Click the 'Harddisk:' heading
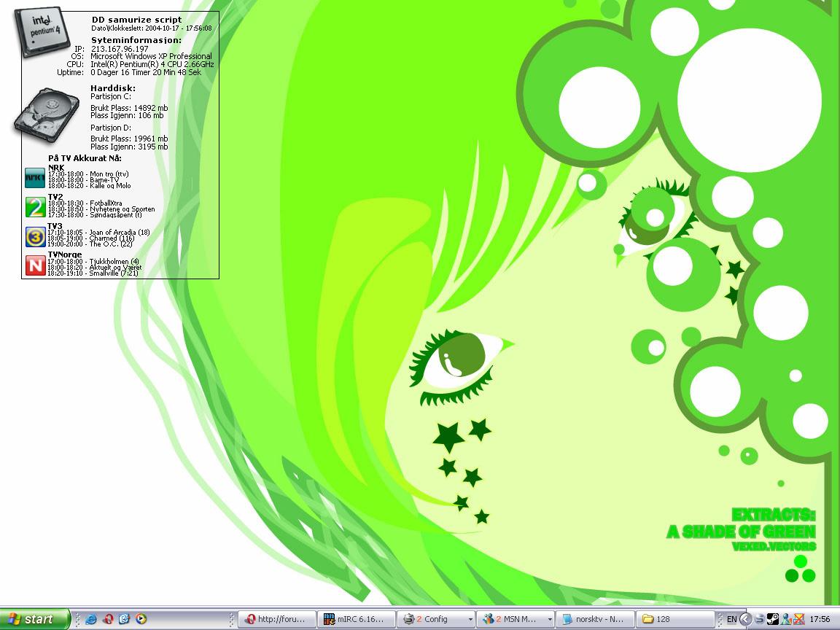Viewport: 840px width, 630px height. coord(113,88)
